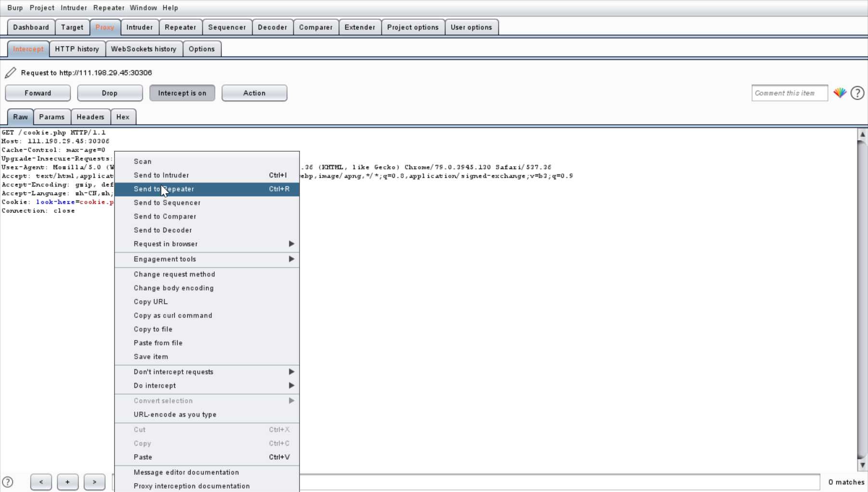Open the Intruder menu in menu bar
This screenshot has width=868, height=492.
[74, 8]
